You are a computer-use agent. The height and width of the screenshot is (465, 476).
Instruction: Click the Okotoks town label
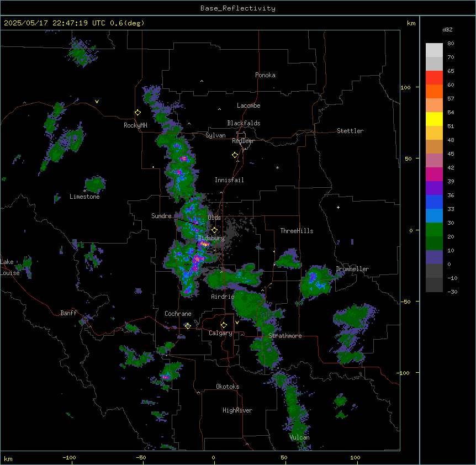228,387
